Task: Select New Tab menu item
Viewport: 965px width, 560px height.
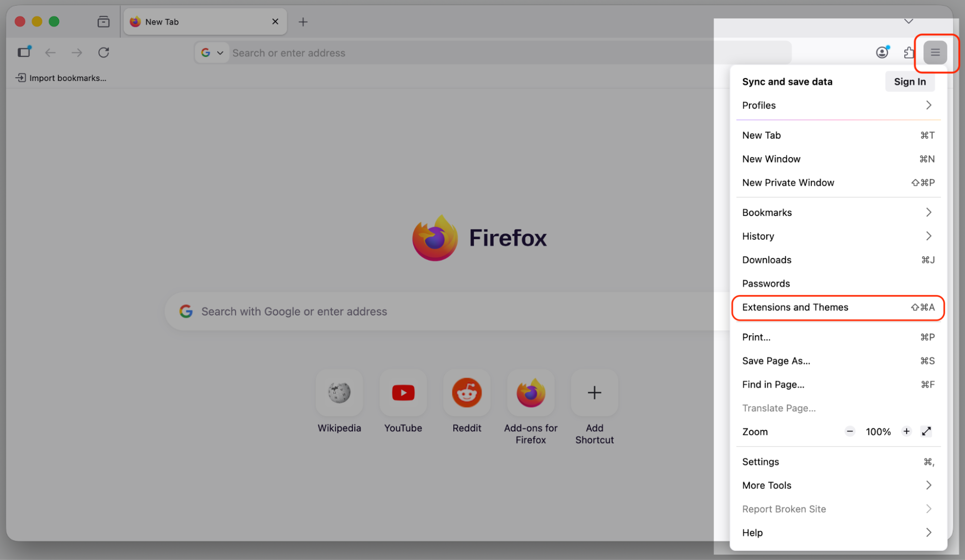Action: click(838, 135)
